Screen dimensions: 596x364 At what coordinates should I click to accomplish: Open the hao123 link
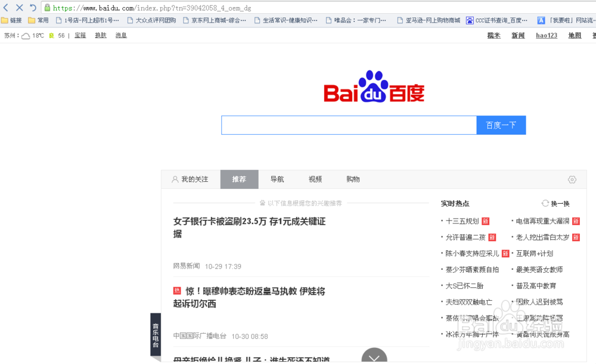[547, 35]
